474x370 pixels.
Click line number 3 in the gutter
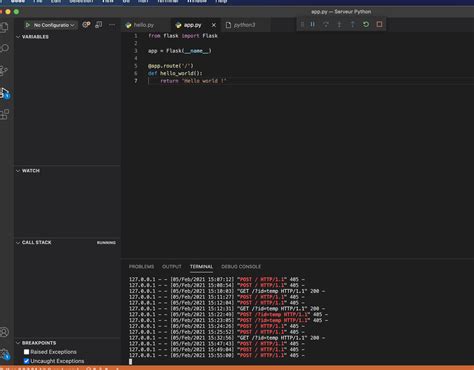click(136, 51)
